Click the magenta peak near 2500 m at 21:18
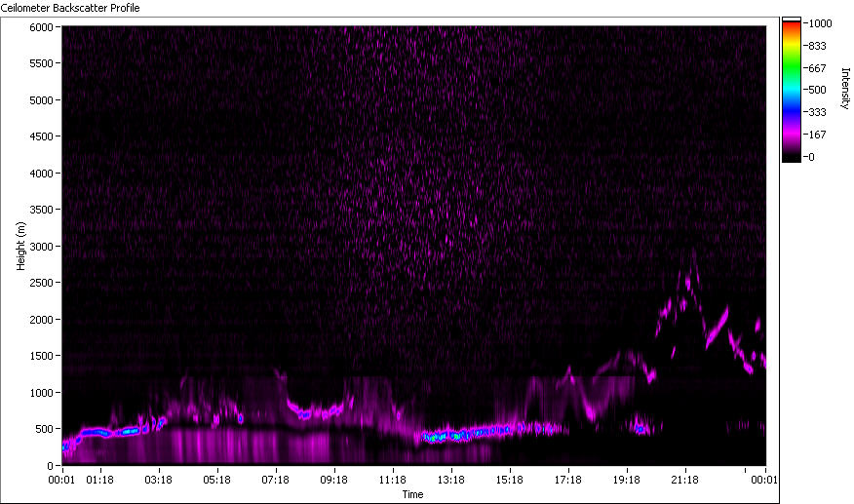The height and width of the screenshot is (504, 854). pyautogui.click(x=688, y=283)
